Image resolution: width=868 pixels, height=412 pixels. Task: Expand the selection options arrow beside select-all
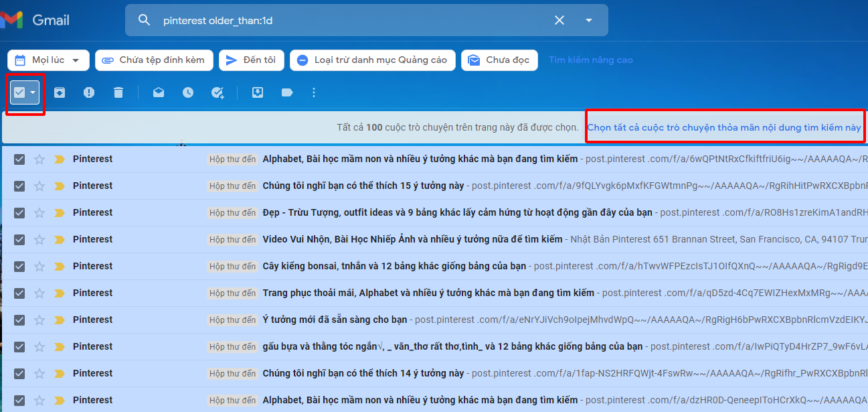click(x=33, y=92)
